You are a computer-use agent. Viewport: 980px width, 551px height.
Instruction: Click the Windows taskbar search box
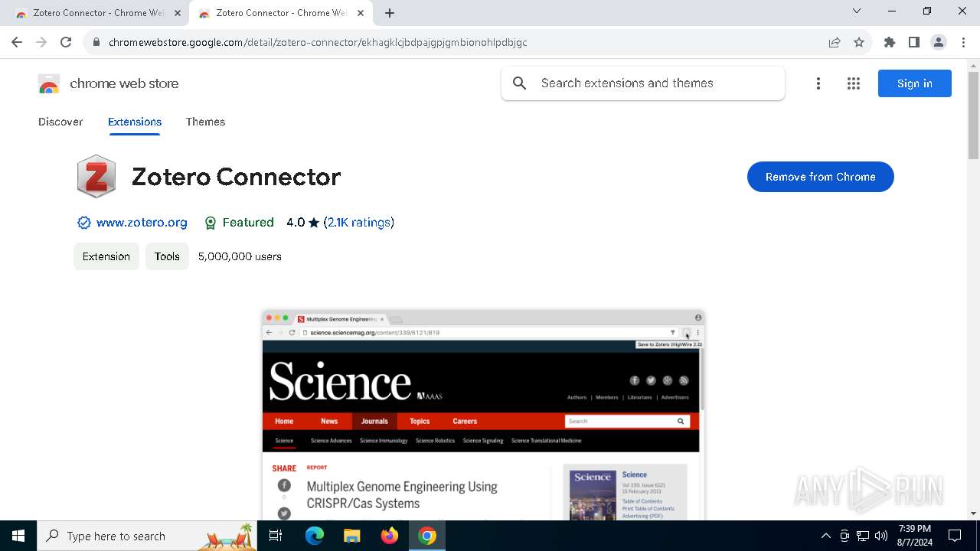(147, 536)
